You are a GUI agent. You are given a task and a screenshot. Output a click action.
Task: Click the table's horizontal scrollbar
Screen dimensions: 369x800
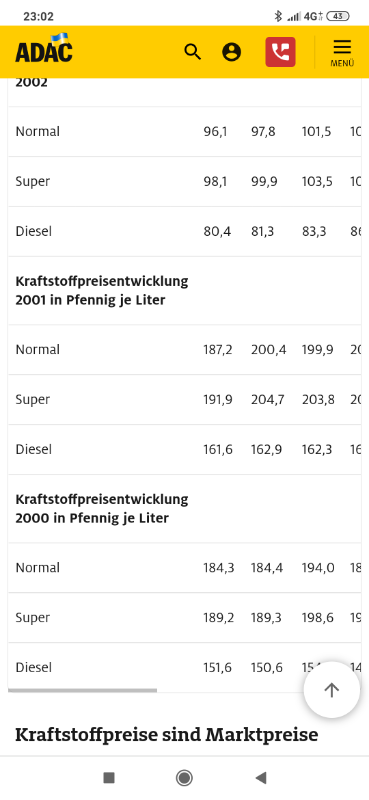83,690
